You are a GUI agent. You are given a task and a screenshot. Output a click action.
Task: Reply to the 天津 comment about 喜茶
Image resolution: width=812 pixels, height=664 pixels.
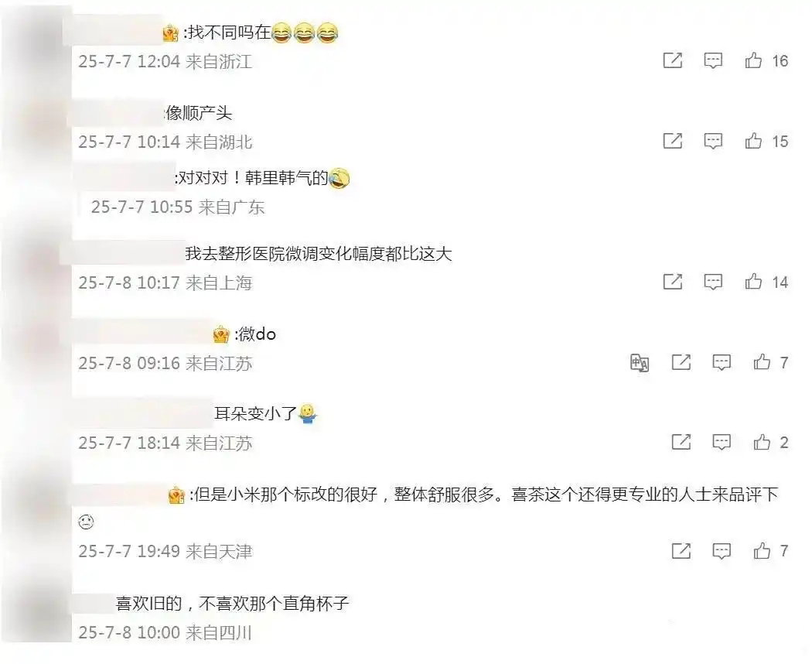722,551
